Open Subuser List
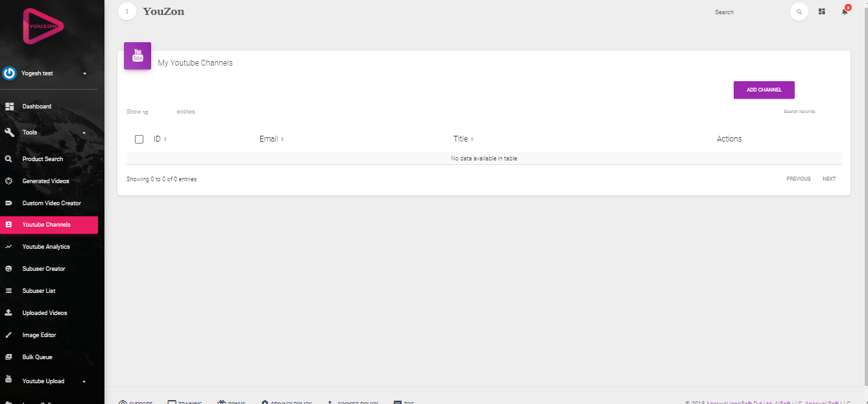This screenshot has height=404, width=868. tap(39, 291)
